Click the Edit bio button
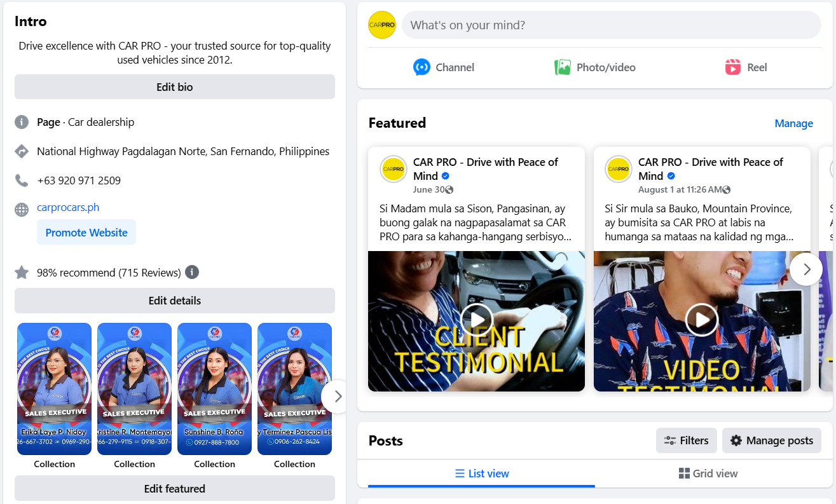836x504 pixels. click(x=175, y=87)
